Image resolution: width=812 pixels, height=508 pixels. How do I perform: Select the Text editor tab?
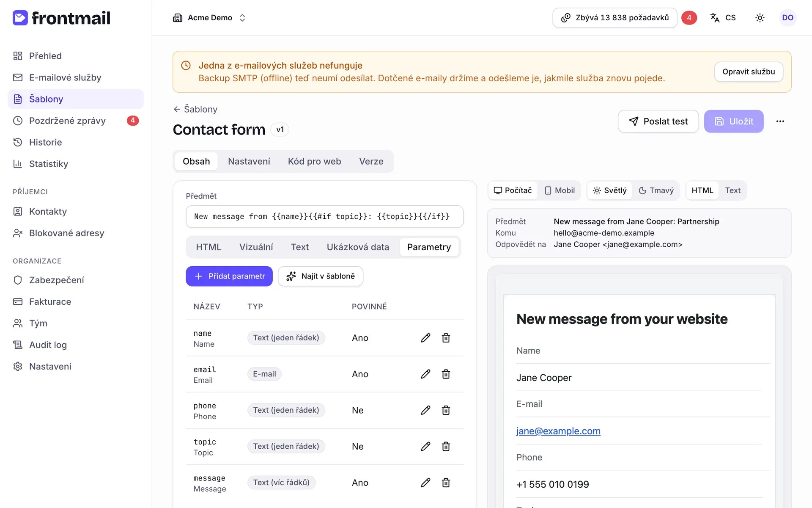300,247
